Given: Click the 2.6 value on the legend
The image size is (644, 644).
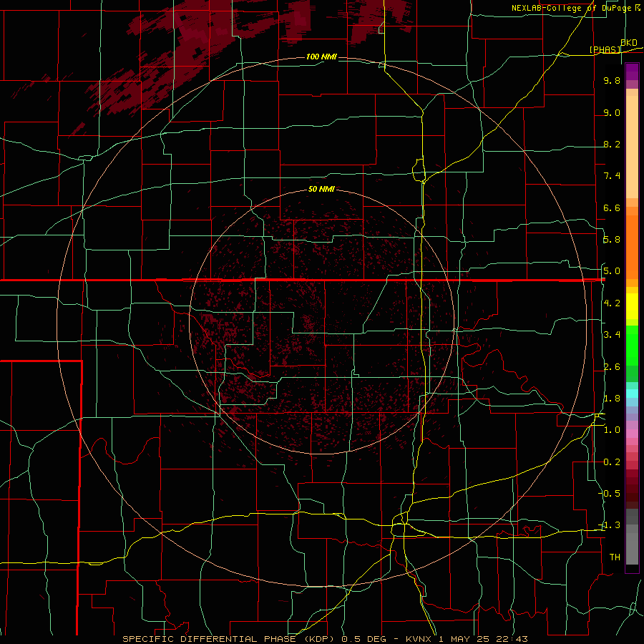Looking at the screenshot, I should tap(612, 367).
